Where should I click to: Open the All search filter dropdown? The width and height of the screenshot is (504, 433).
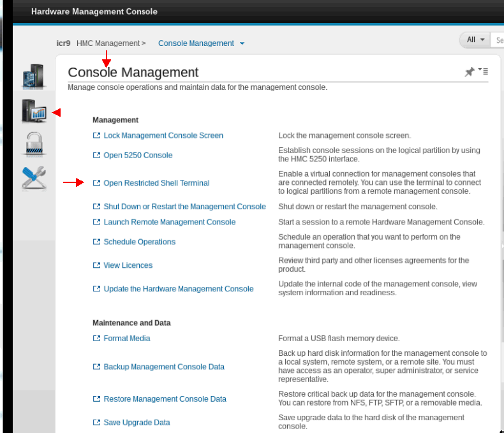[475, 40]
